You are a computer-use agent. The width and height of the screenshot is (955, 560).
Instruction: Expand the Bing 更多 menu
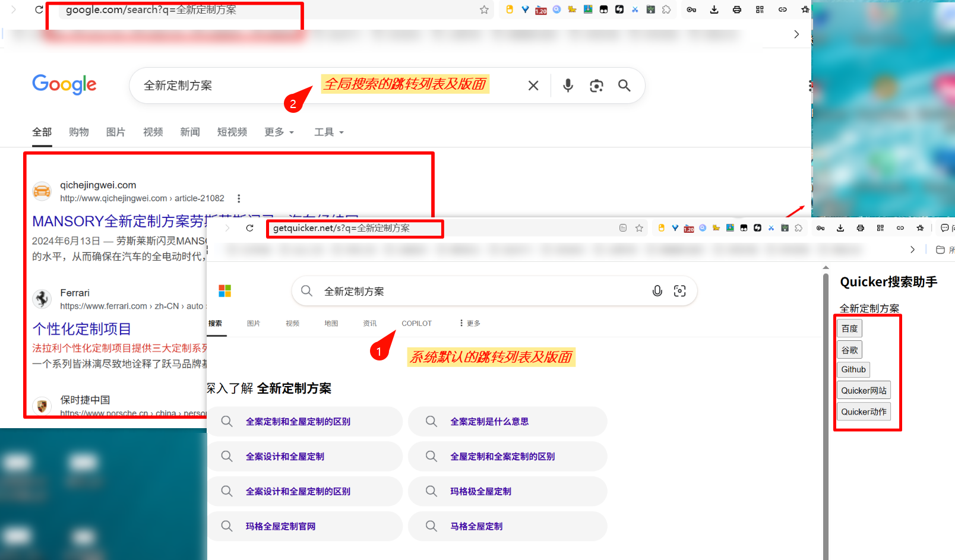(470, 323)
